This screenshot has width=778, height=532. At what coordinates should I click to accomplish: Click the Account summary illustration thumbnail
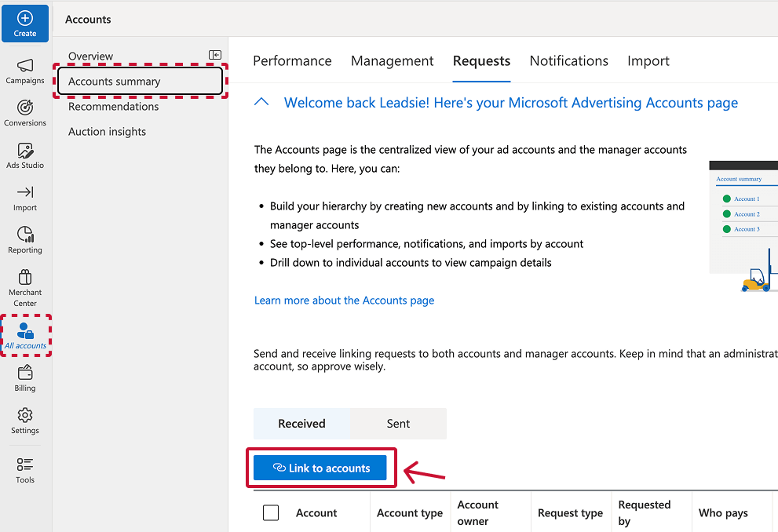tap(743, 226)
